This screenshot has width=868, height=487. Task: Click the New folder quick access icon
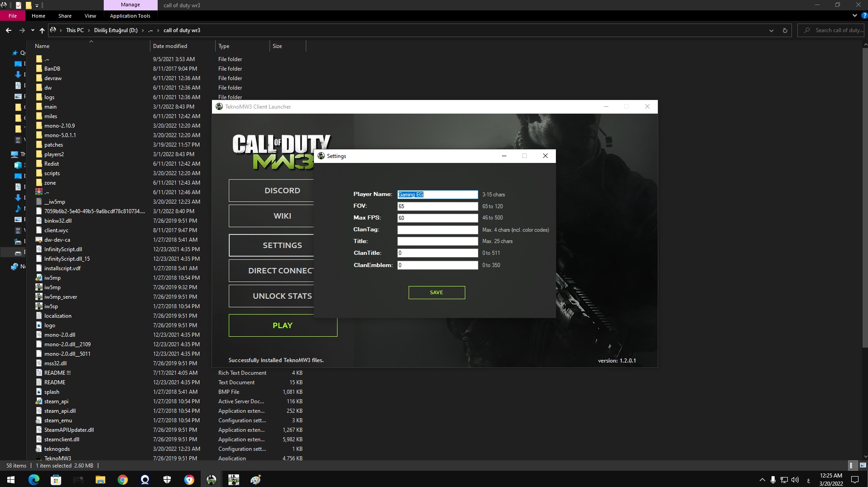pos(29,5)
